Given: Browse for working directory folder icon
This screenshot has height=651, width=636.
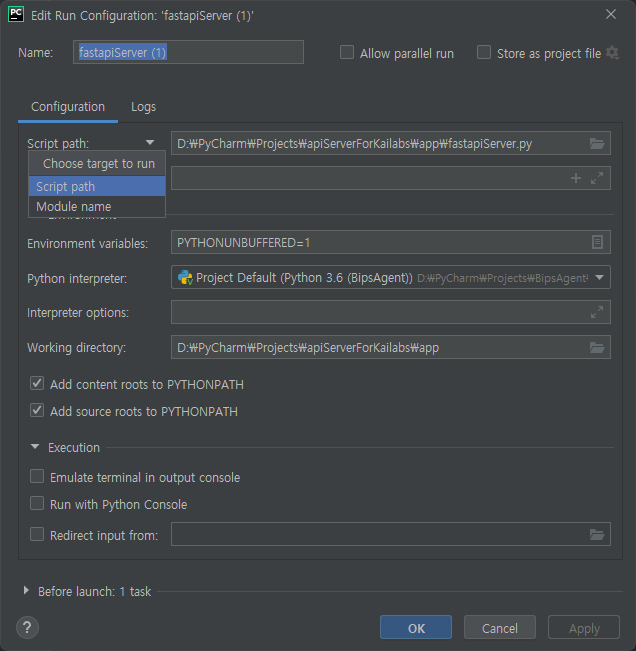Looking at the screenshot, I should point(597,348).
